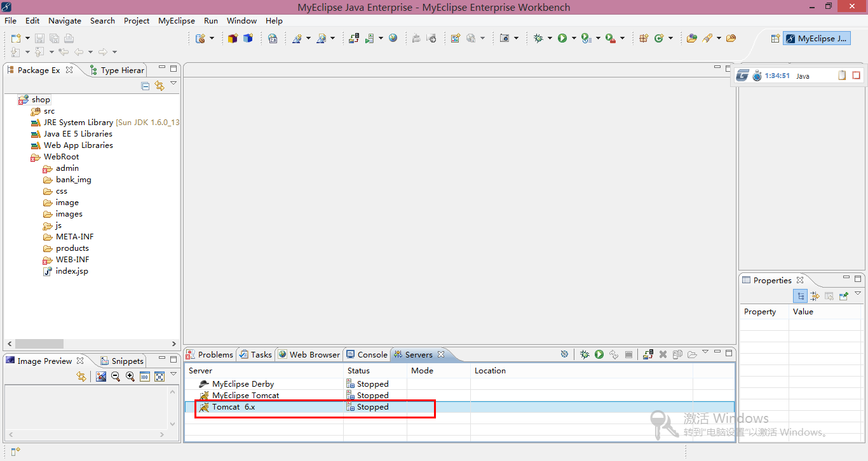
Task: Click Collapse All icon in Package Explorer
Action: point(145,86)
